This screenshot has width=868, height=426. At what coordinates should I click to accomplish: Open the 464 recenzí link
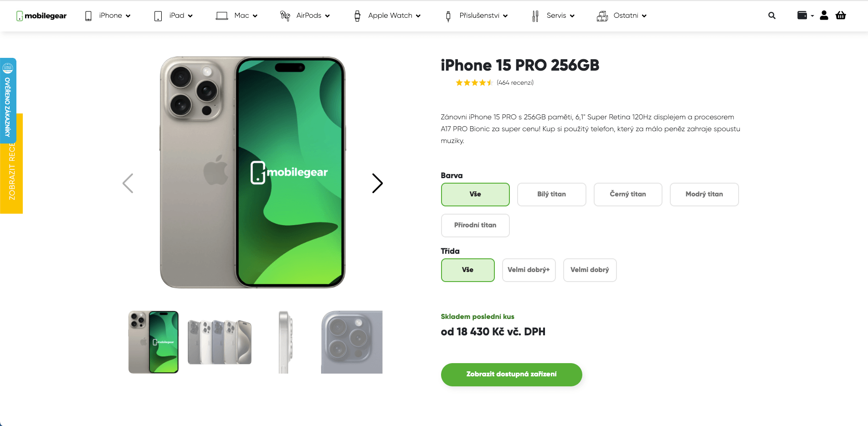coord(515,82)
